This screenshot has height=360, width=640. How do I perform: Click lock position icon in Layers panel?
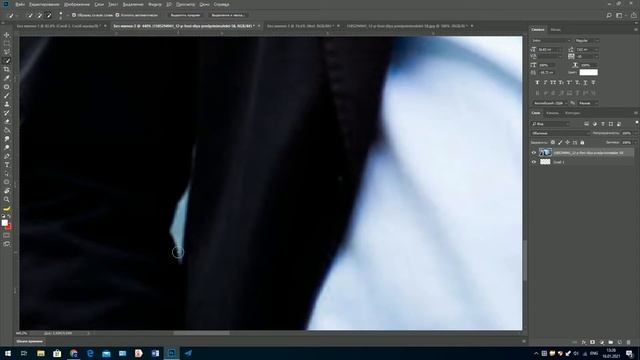567,142
